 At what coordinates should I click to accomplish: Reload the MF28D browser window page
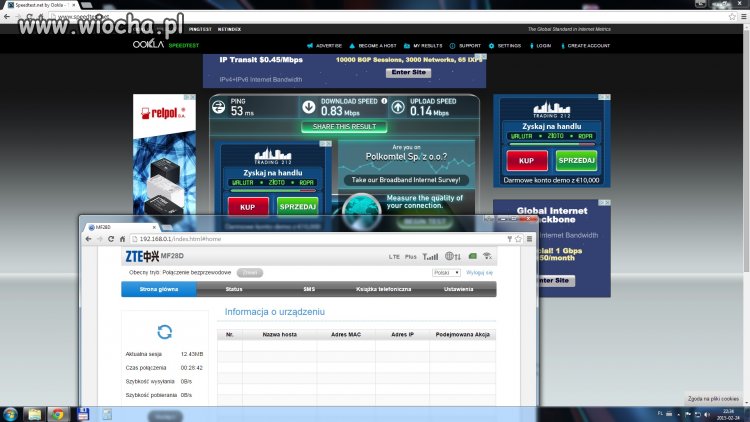point(111,239)
